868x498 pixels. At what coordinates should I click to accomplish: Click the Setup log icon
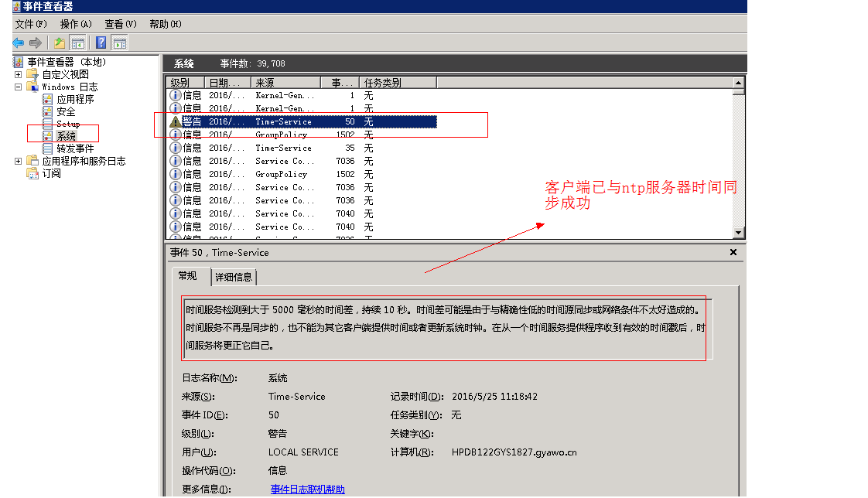pos(48,124)
